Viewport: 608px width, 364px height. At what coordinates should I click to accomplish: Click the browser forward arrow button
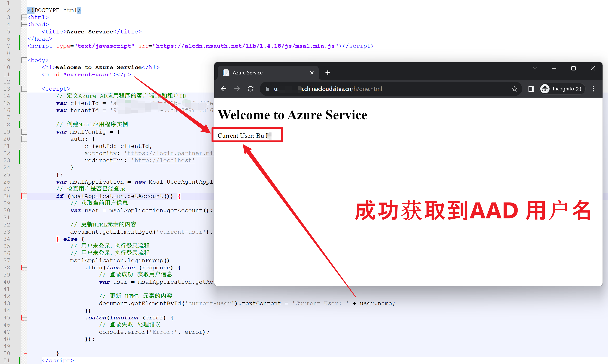click(237, 89)
